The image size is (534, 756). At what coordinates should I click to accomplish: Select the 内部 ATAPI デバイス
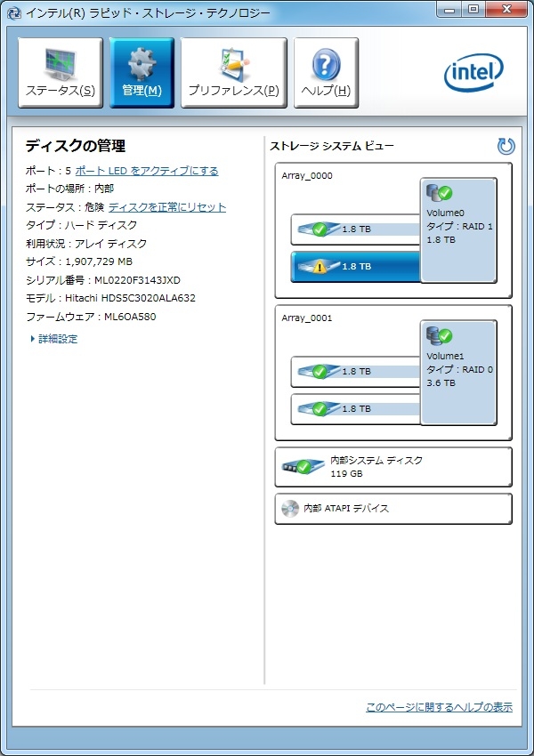pos(393,508)
